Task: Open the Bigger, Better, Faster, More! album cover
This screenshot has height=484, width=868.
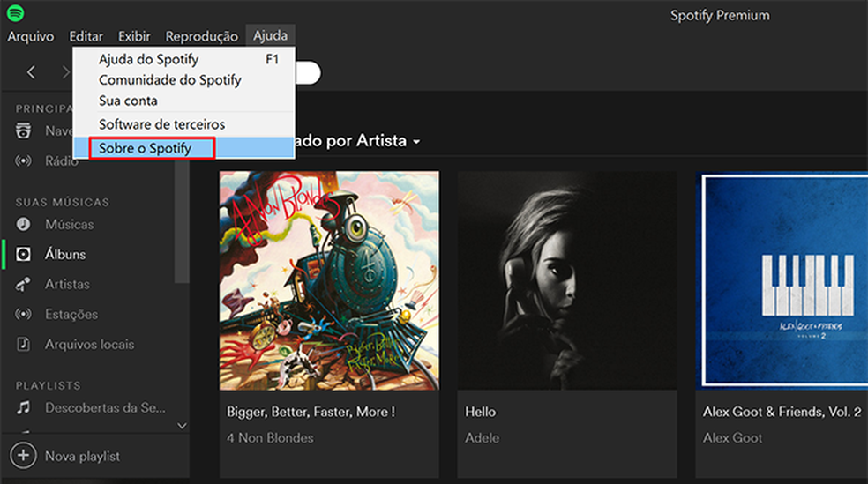Action: coord(329,280)
